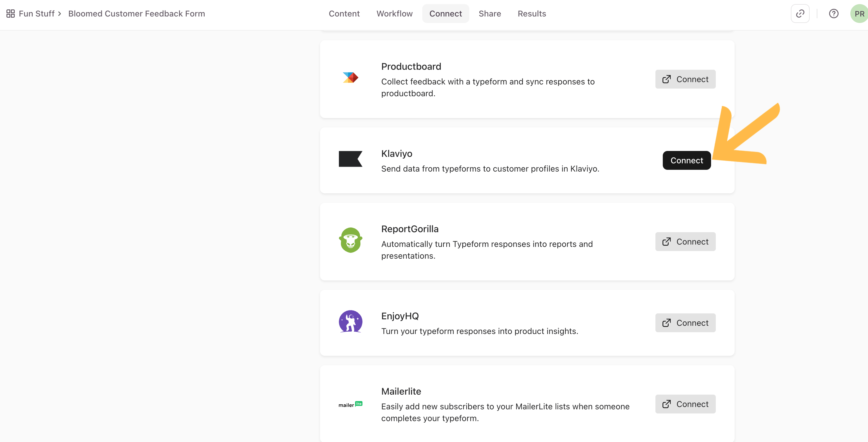The width and height of the screenshot is (868, 442).
Task: Open the Share tab
Action: click(490, 14)
